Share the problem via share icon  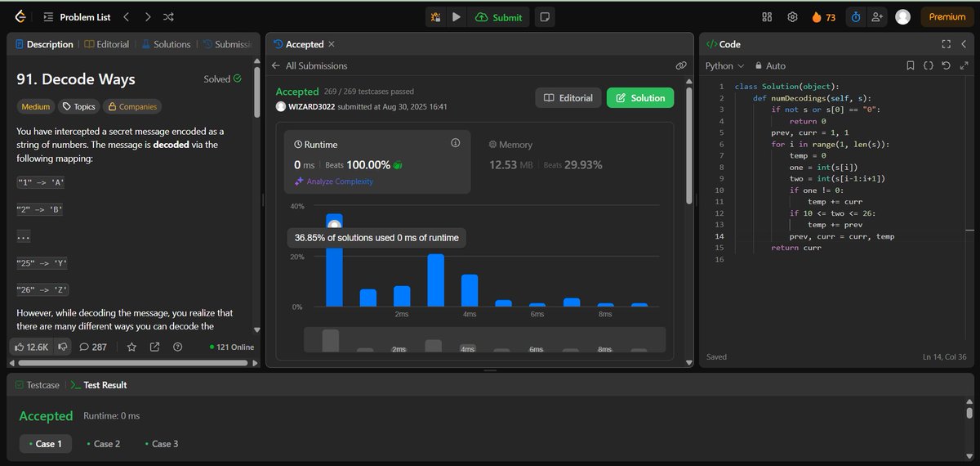(154, 347)
